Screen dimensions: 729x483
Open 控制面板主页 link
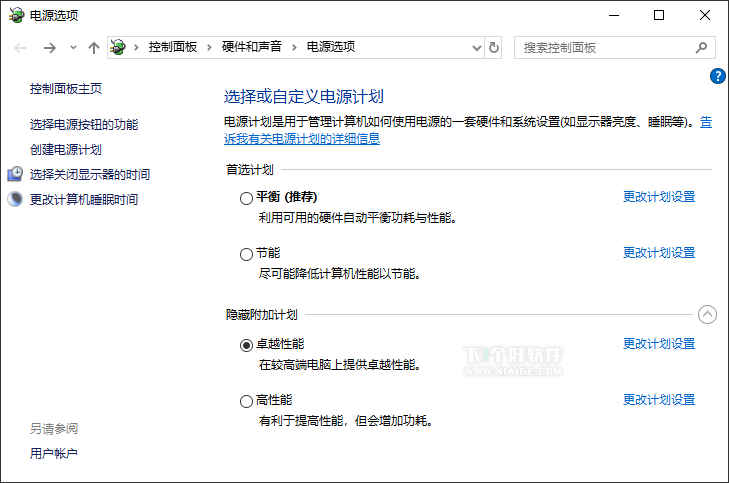pyautogui.click(x=66, y=88)
